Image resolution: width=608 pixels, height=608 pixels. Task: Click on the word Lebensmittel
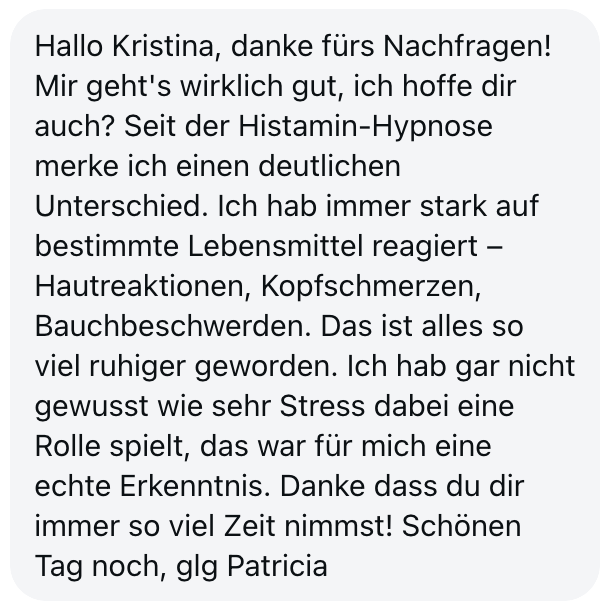[275, 246]
